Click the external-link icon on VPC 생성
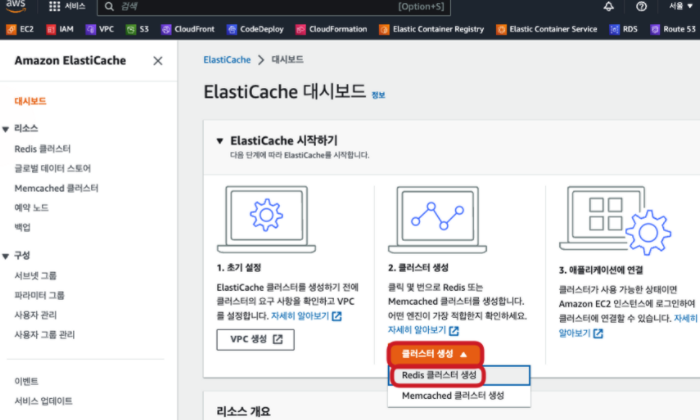The height and width of the screenshot is (420, 700). click(278, 339)
